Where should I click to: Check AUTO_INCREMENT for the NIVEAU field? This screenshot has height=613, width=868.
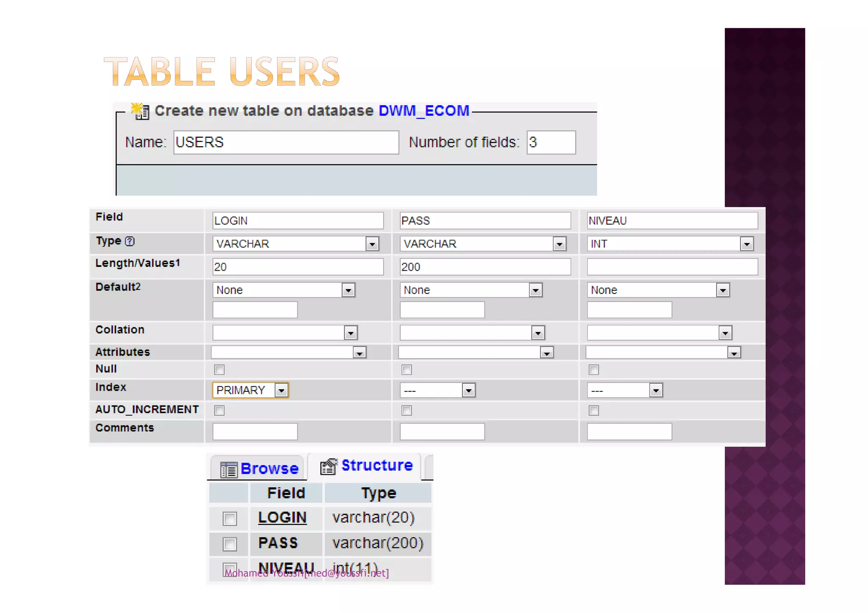[x=594, y=411]
